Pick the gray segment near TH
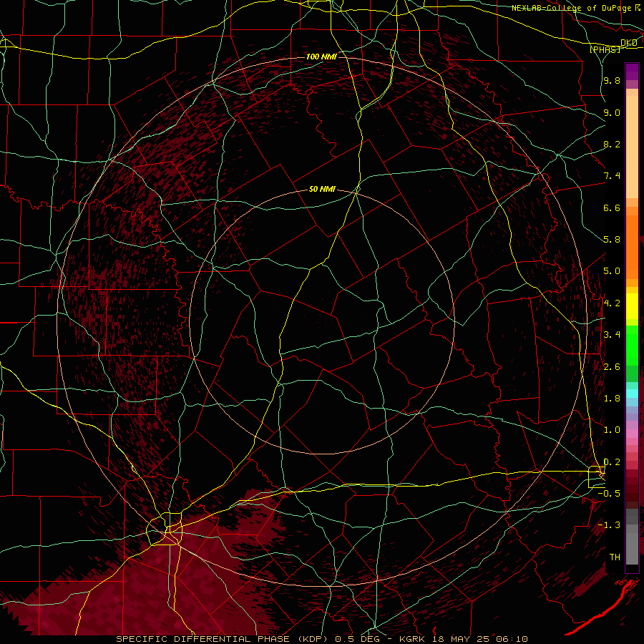The height and width of the screenshot is (644, 644). 632,548
